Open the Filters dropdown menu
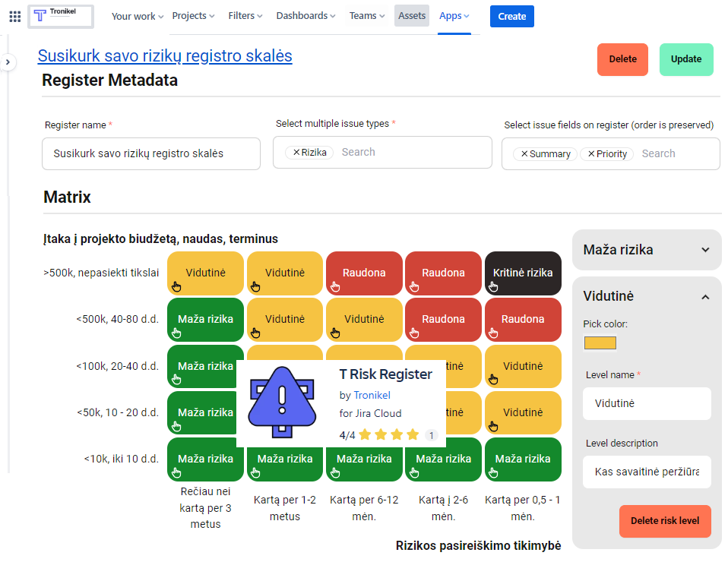This screenshot has height=562, width=728. [x=245, y=16]
